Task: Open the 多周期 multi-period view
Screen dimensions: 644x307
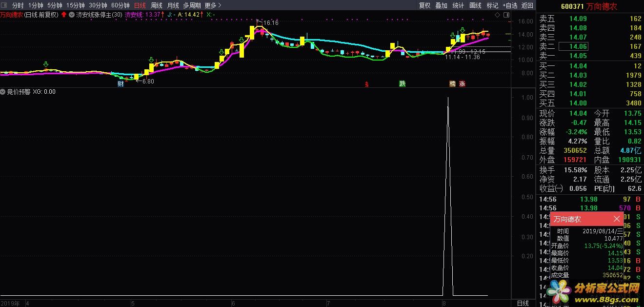Action: point(192,5)
